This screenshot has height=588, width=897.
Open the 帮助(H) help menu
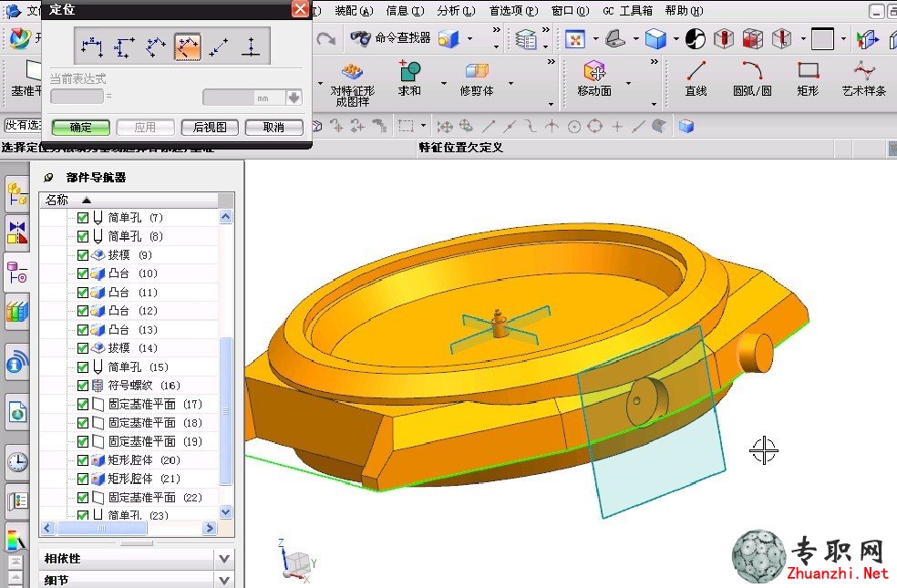pos(685,11)
